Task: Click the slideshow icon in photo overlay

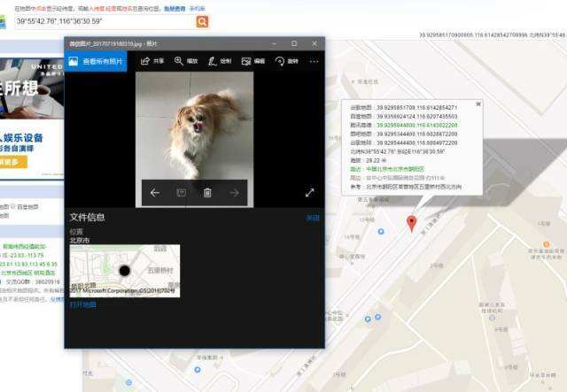Action: 181,193
